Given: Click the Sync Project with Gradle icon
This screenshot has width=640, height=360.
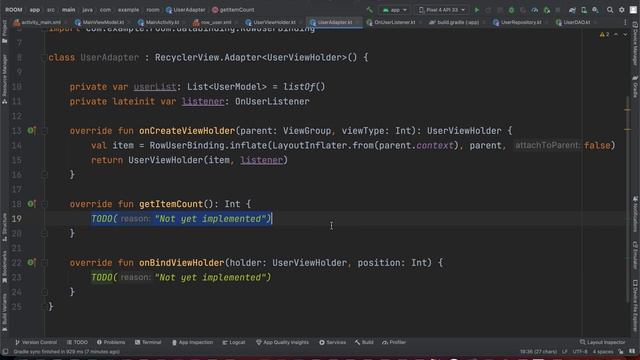Looking at the screenshot, I should (x=572, y=10).
